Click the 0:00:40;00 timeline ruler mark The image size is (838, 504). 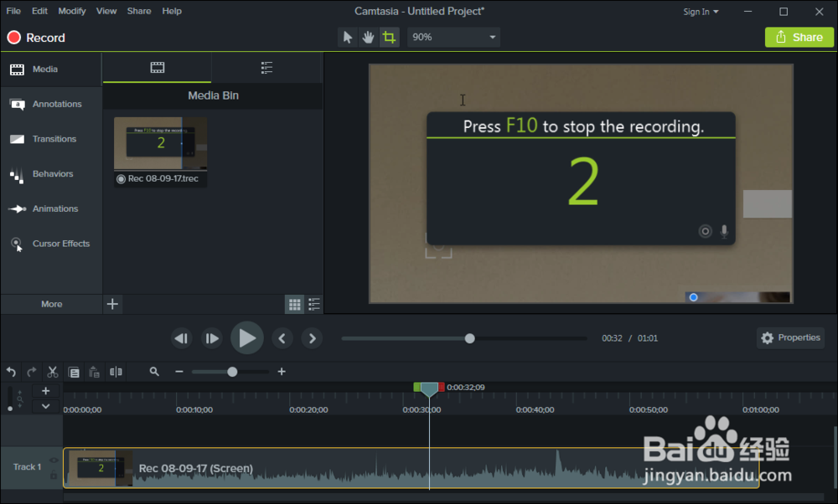pos(535,409)
